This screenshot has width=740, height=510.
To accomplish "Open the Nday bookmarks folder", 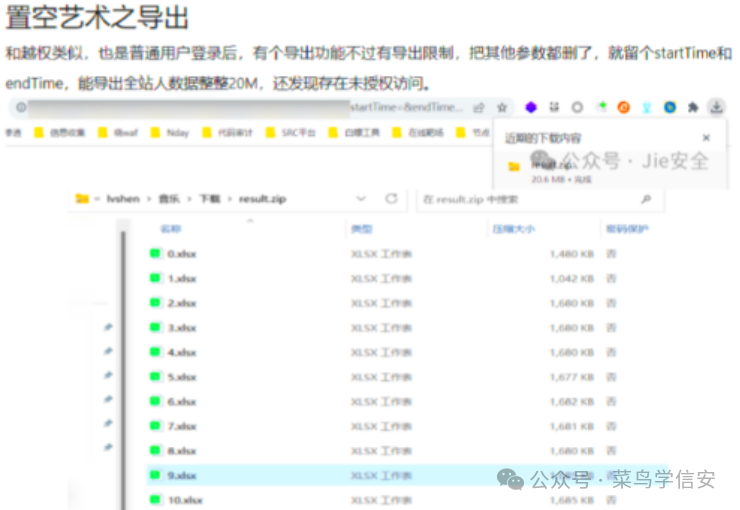I will coord(170,133).
